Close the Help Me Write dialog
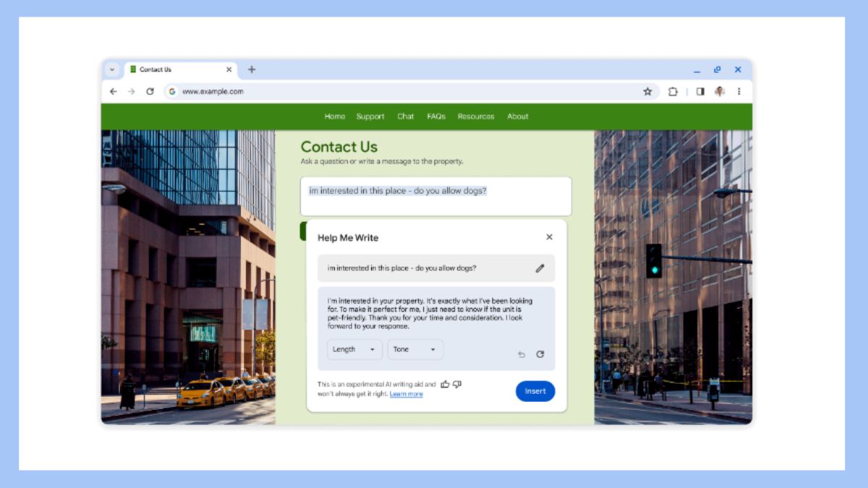 click(x=549, y=237)
